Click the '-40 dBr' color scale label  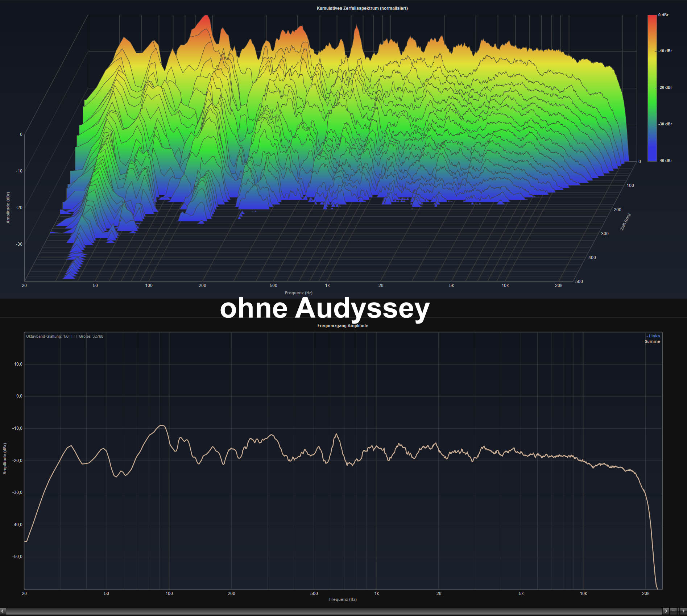(665, 161)
